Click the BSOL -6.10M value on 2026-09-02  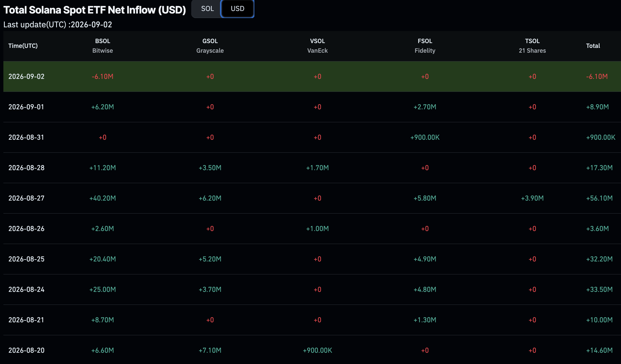pyautogui.click(x=103, y=76)
